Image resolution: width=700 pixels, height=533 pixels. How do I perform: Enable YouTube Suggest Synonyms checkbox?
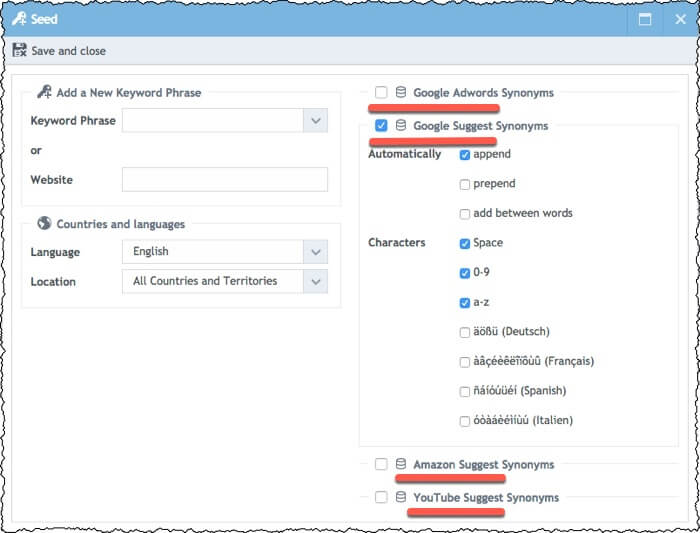pos(381,497)
